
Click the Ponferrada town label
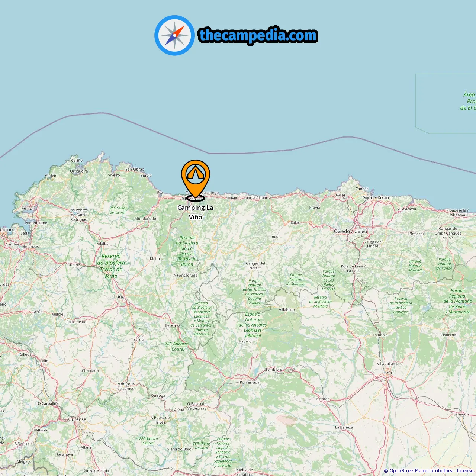[x=250, y=382]
